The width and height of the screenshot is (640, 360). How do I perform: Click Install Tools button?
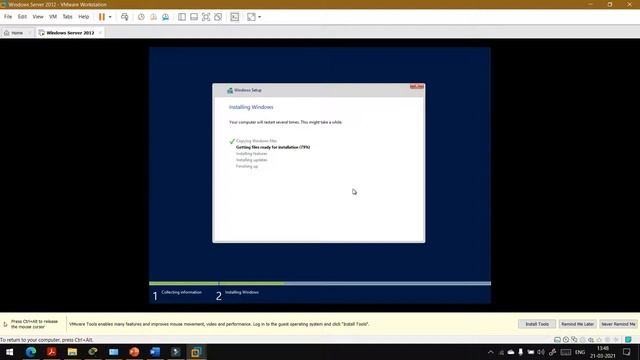(x=537, y=324)
